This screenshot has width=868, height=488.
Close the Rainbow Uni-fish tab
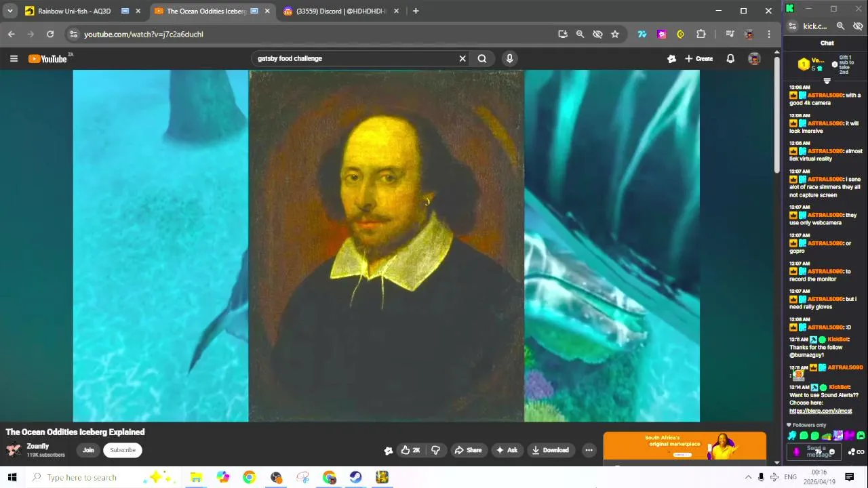pyautogui.click(x=138, y=11)
